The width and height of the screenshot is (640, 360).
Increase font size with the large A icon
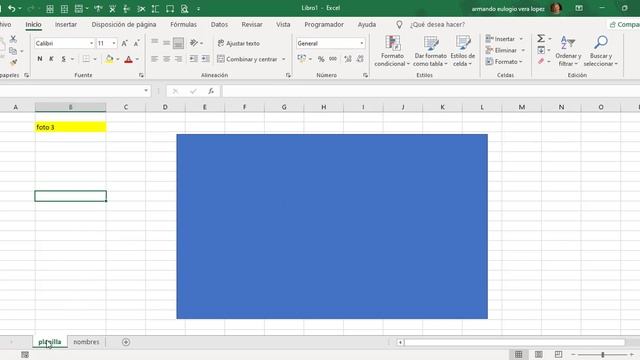[x=124, y=43]
